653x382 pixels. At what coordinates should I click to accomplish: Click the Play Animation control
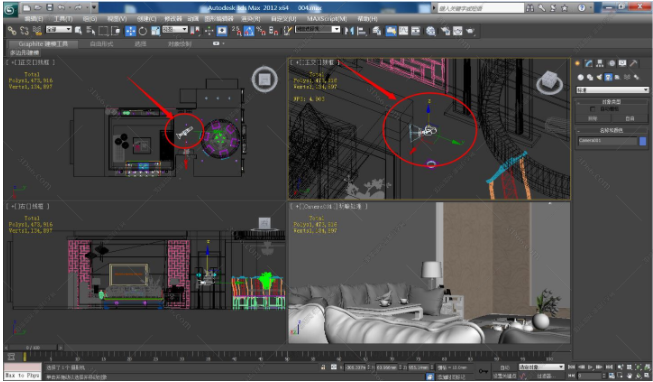point(590,367)
